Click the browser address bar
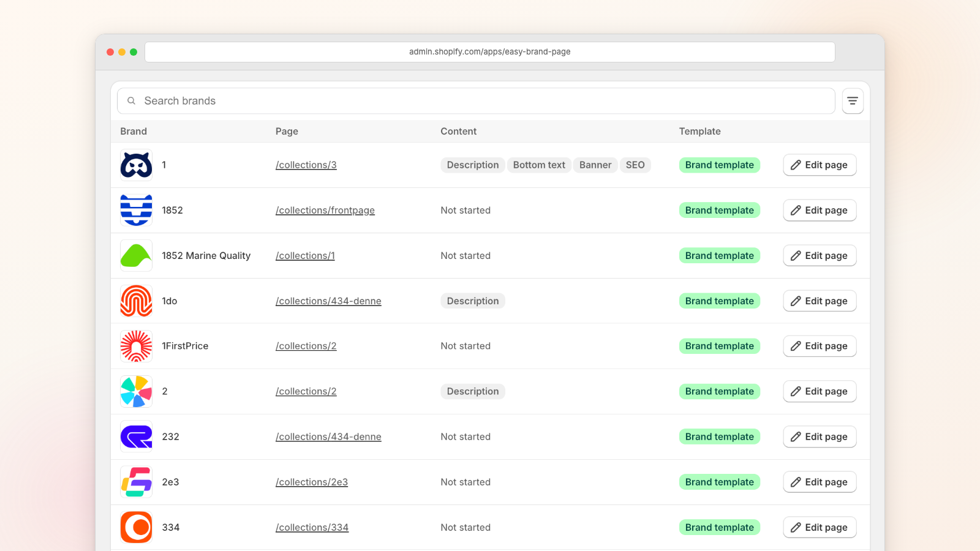The width and height of the screenshot is (980, 551). pos(490,52)
